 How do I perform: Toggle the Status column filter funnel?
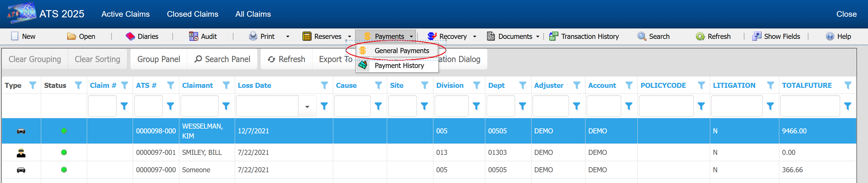point(78,85)
